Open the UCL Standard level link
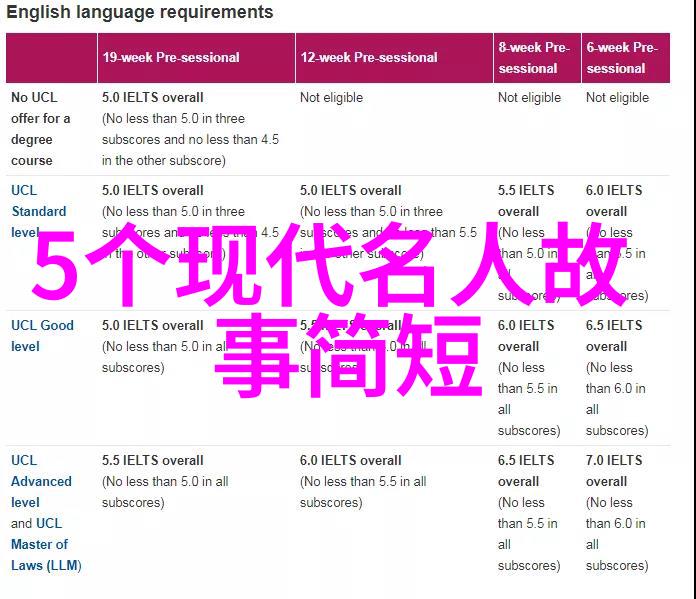 (x=39, y=211)
